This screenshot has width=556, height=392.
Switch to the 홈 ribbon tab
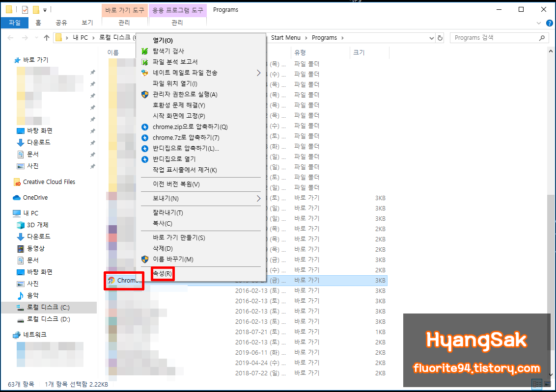click(38, 23)
